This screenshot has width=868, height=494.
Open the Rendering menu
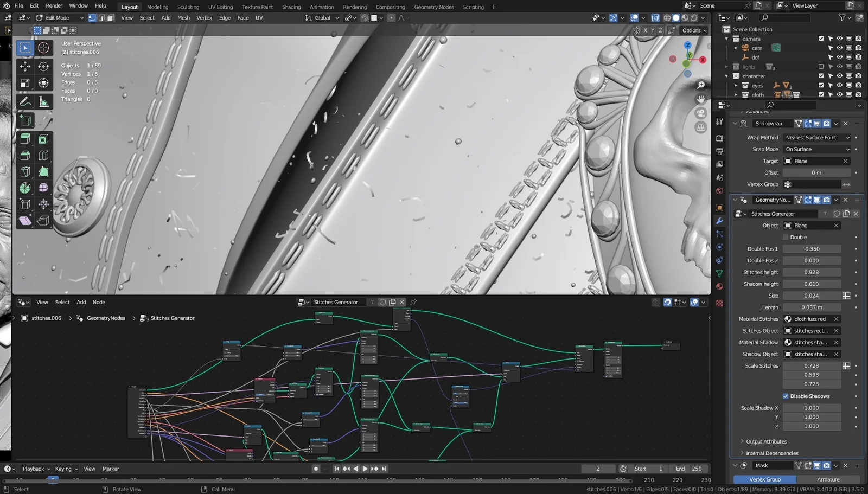pyautogui.click(x=355, y=7)
